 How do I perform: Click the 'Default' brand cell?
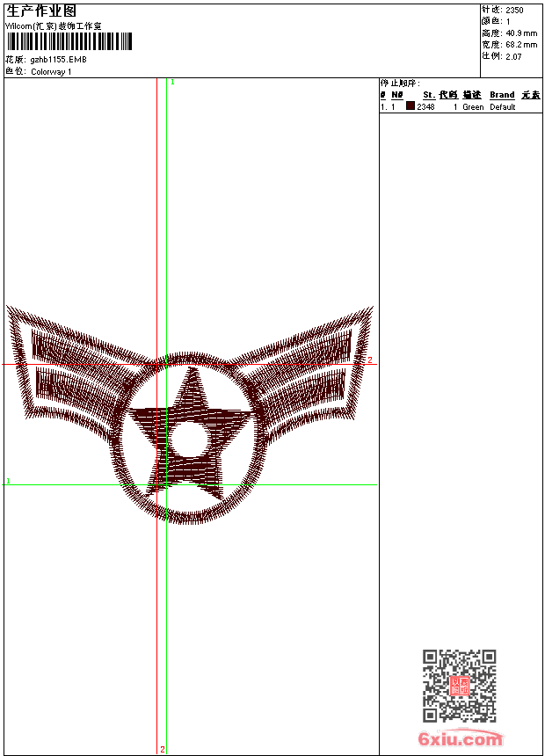[503, 107]
